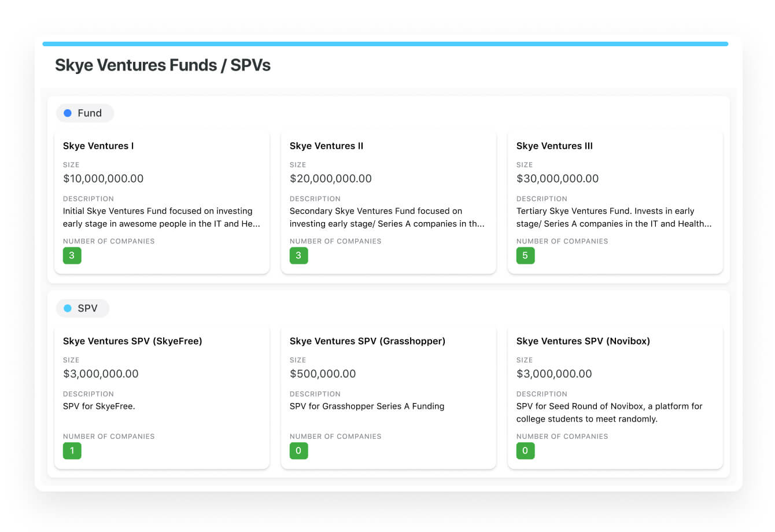Open the Skye Ventures III card title
Viewport: 775px width, 532px height.
[554, 146]
